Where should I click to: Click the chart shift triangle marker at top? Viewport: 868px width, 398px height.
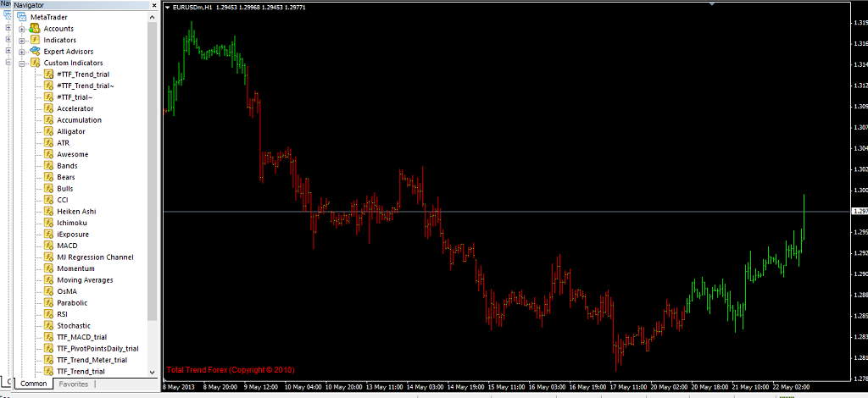coord(712,4)
